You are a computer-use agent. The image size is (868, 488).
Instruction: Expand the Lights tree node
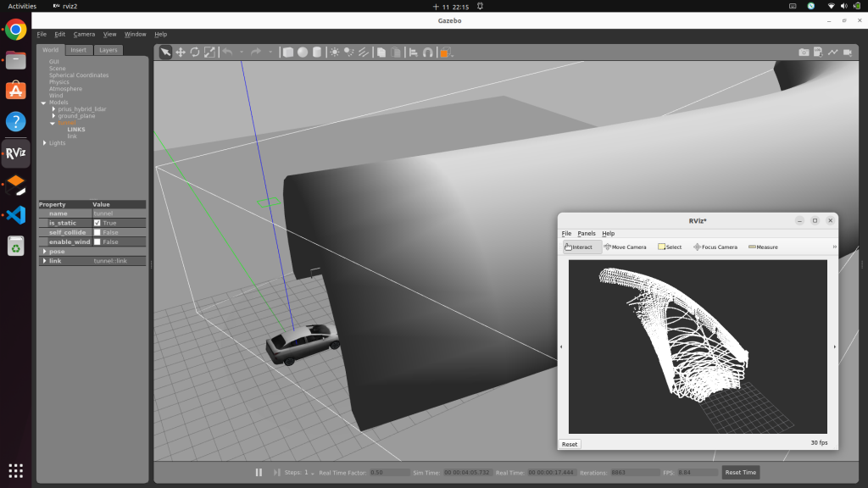(45, 142)
